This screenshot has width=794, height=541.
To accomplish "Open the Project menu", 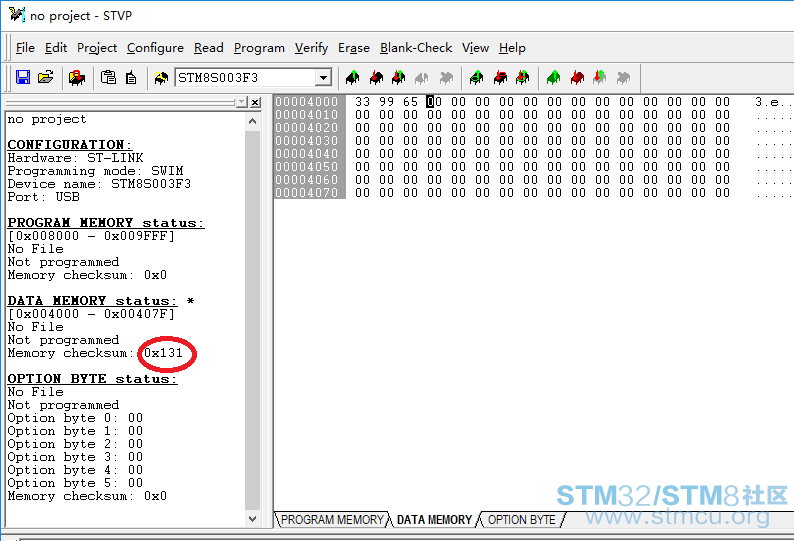I will 97,48.
